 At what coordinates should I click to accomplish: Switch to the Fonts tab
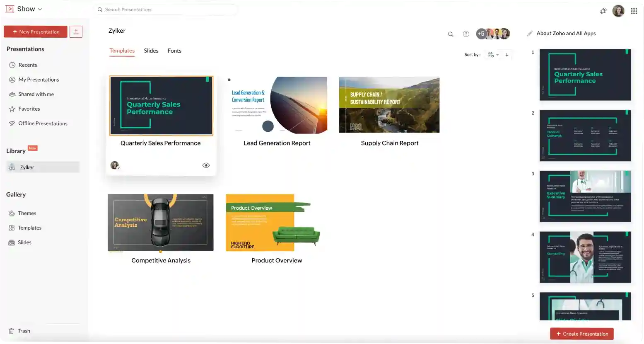174,51
